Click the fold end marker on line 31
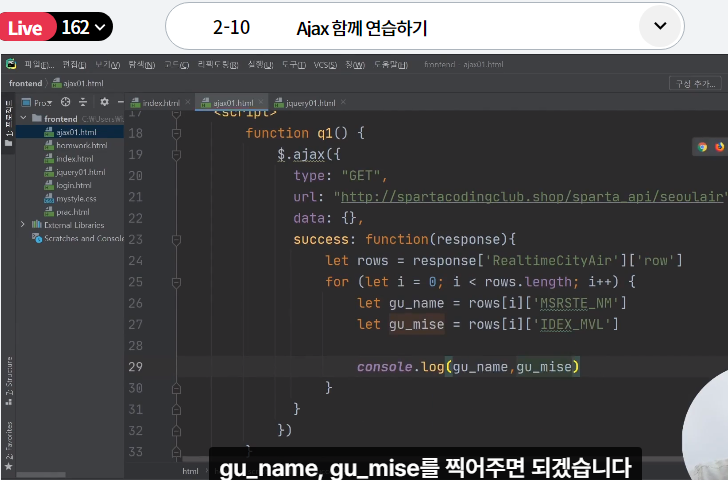Screen dimensions: 728x480 pyautogui.click(x=176, y=409)
